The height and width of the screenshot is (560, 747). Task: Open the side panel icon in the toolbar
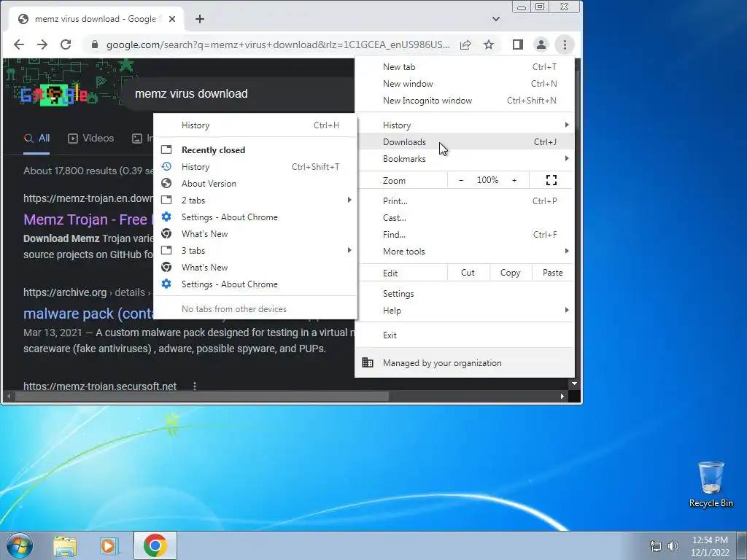(x=518, y=44)
